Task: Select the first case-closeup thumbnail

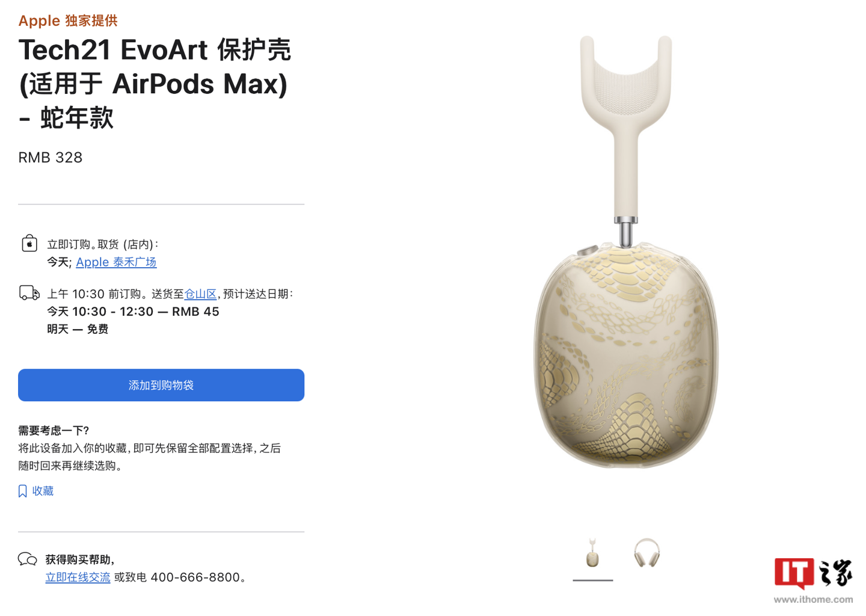Action: coord(593,553)
